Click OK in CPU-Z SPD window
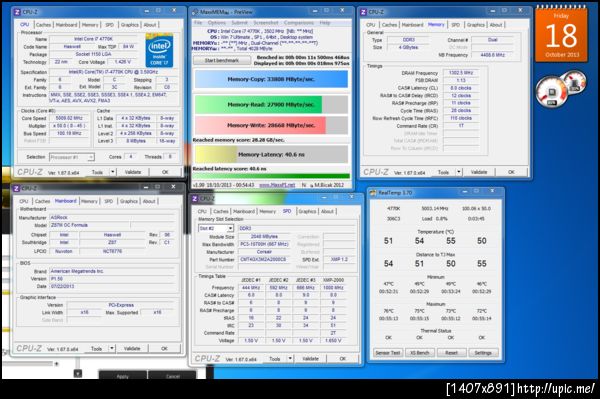The image size is (600, 399). coord(342,359)
